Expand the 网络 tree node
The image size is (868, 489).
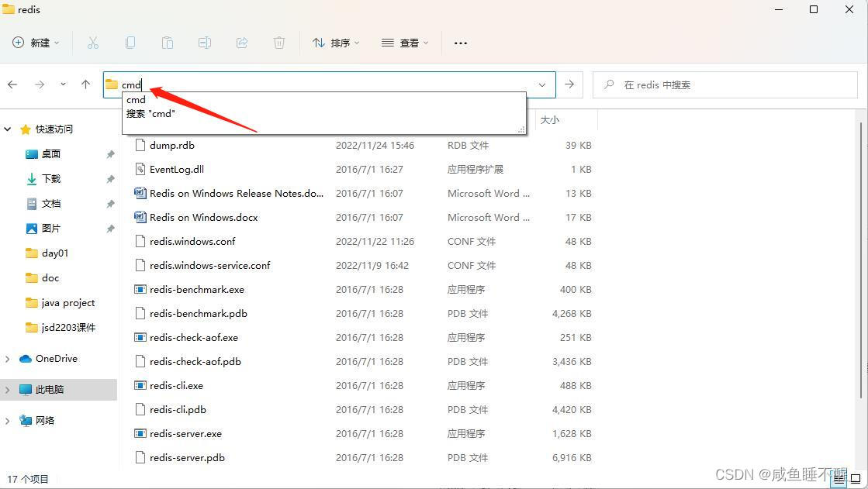click(7, 420)
